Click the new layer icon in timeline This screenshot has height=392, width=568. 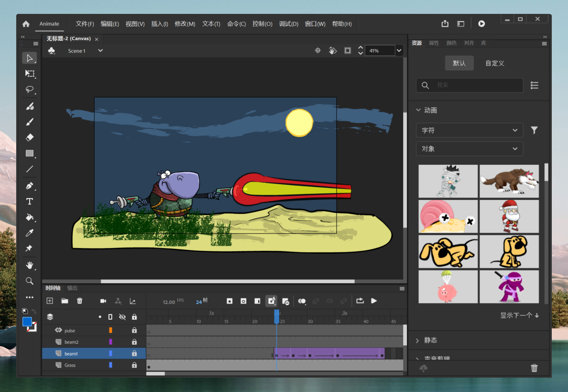pyautogui.click(x=50, y=301)
